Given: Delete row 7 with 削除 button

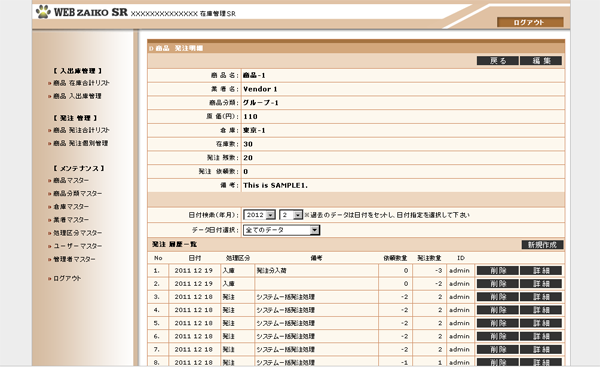Looking at the screenshot, I should pyautogui.click(x=497, y=349).
